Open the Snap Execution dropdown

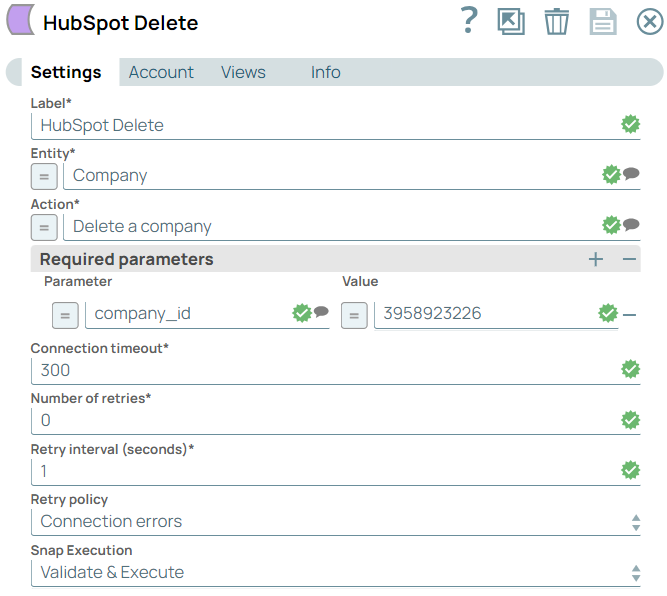pos(336,573)
